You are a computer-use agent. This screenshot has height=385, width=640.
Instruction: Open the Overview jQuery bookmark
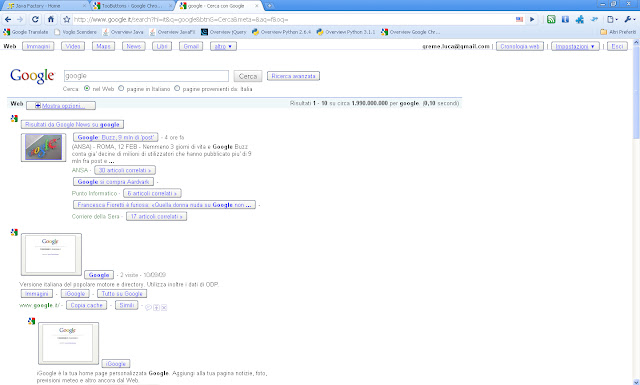224,32
